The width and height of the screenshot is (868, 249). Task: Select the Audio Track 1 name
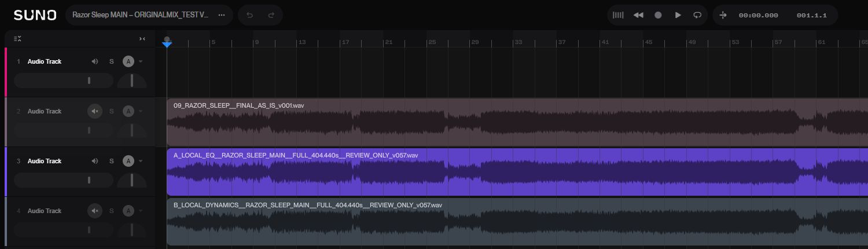point(45,61)
